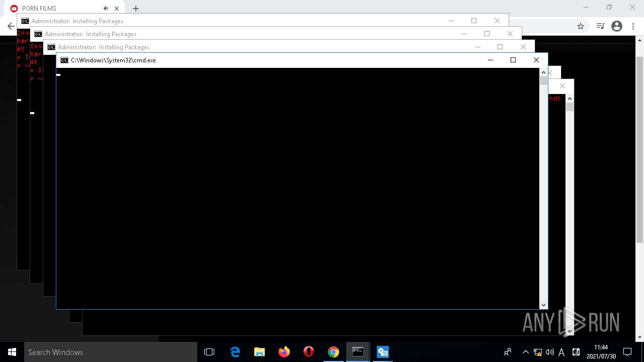Open volume control in tray

[x=550, y=352]
